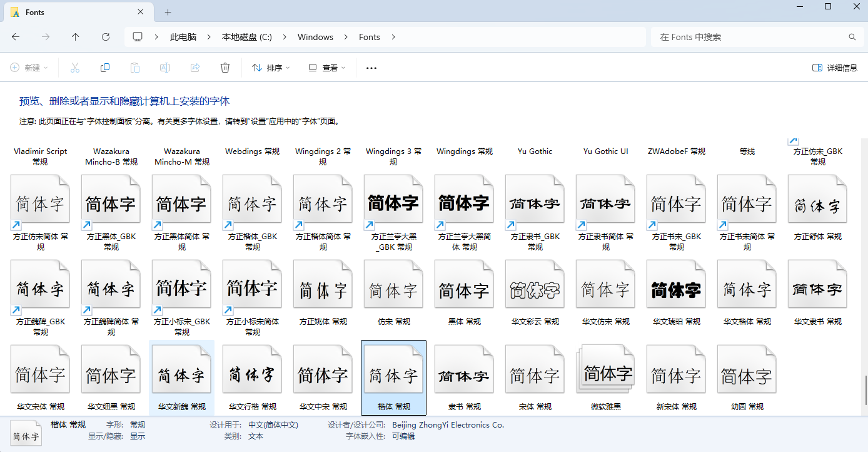
Task: Open the 排序 sort dropdown
Action: pos(271,68)
